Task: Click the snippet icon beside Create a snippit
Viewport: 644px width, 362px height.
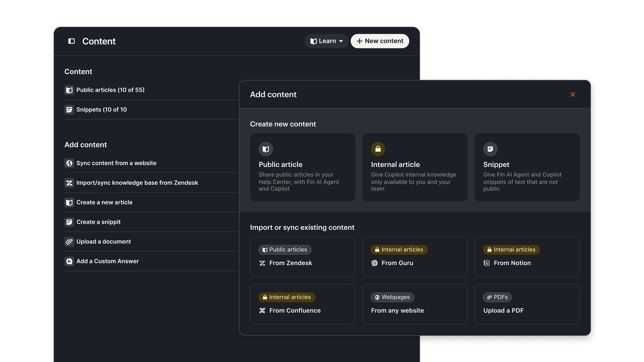Action: 69,222
